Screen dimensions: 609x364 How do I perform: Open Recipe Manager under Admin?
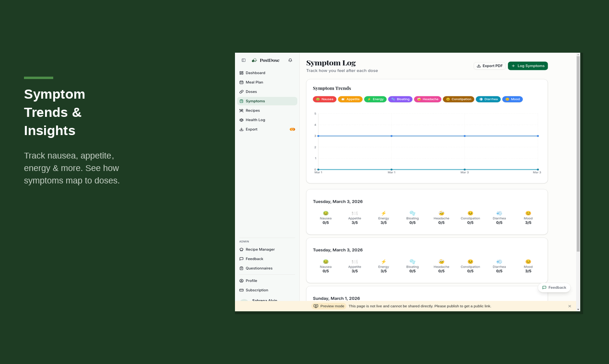point(267,250)
